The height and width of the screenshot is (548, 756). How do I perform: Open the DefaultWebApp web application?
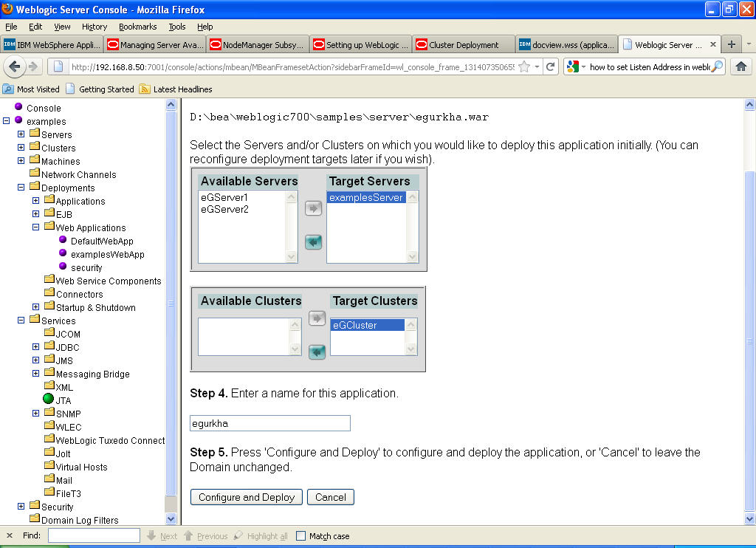pyautogui.click(x=102, y=242)
